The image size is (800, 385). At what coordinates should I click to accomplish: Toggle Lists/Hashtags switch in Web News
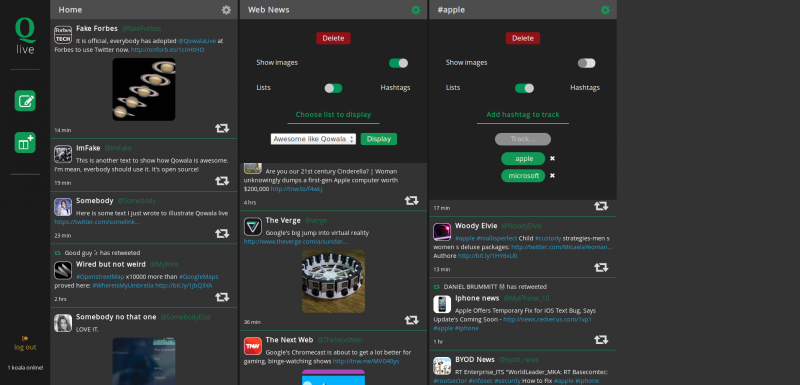(333, 88)
